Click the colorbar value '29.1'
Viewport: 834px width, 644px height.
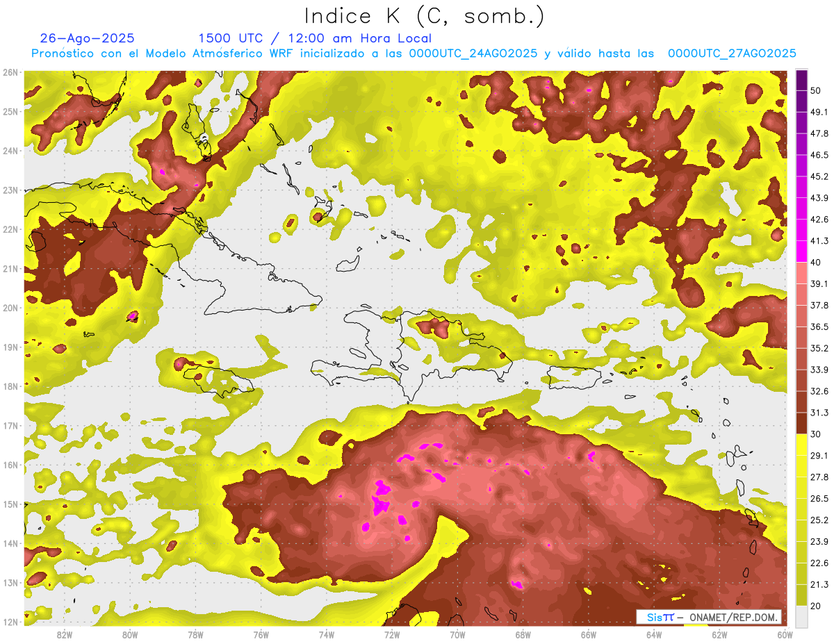(819, 455)
